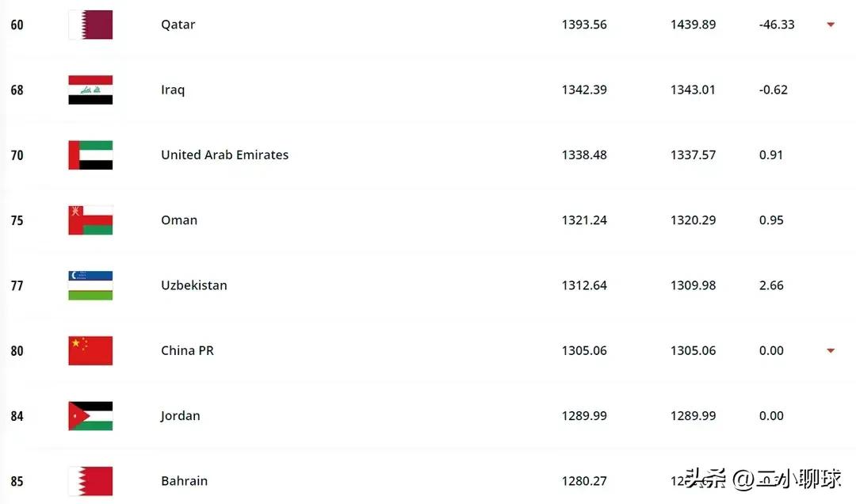Select the China PR flag icon
856x504 pixels.
click(90, 350)
